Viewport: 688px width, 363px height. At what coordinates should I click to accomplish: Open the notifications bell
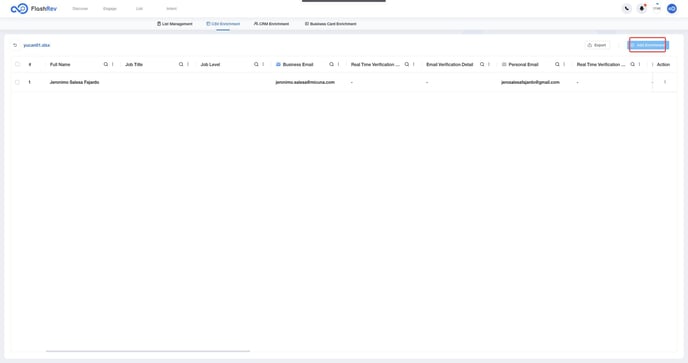click(x=641, y=8)
